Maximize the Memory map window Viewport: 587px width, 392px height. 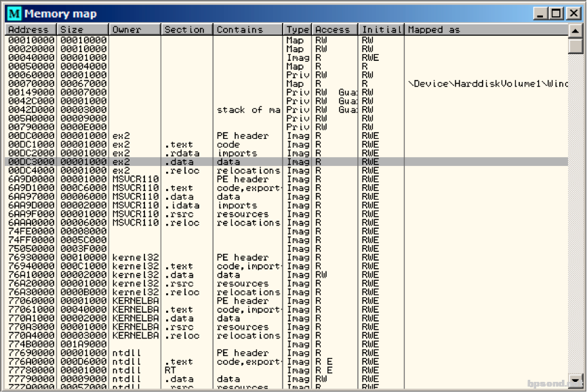click(x=556, y=14)
